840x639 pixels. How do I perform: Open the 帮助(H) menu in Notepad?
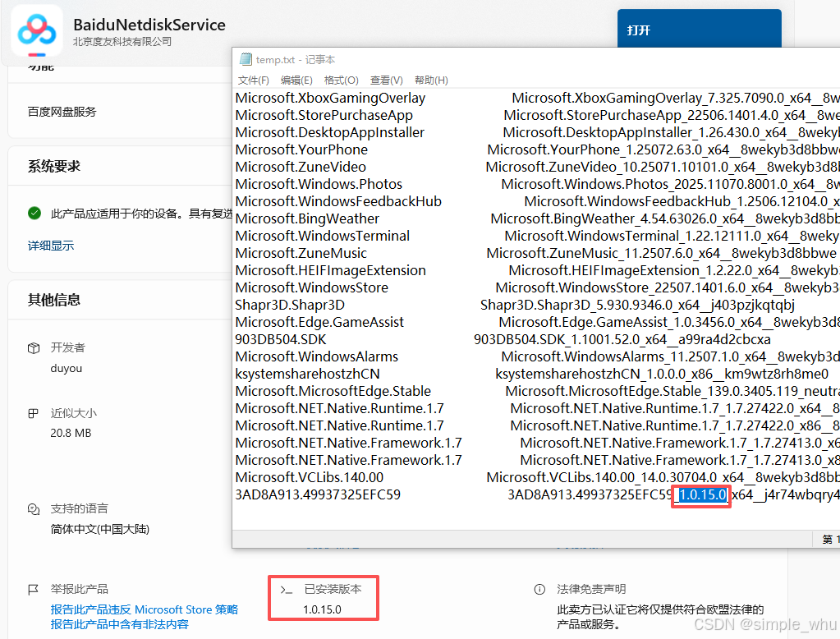[x=431, y=80]
